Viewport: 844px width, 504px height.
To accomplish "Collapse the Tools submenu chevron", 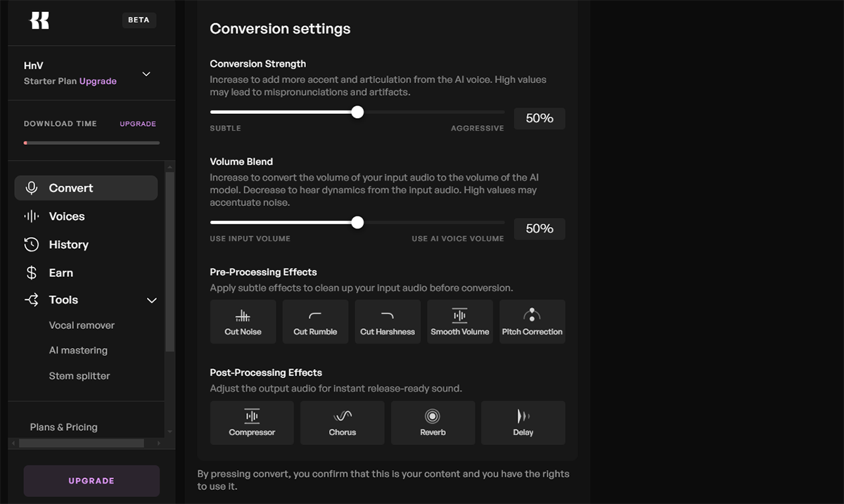I will 151,301.
